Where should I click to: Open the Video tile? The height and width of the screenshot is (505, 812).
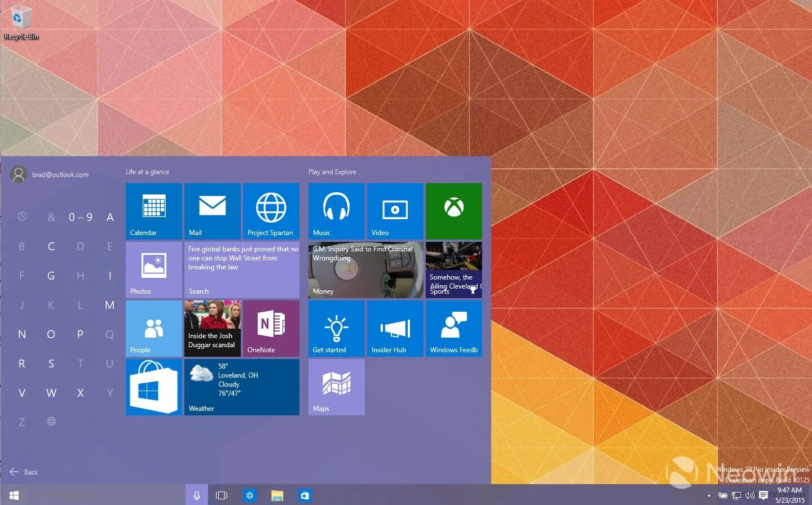click(x=395, y=211)
